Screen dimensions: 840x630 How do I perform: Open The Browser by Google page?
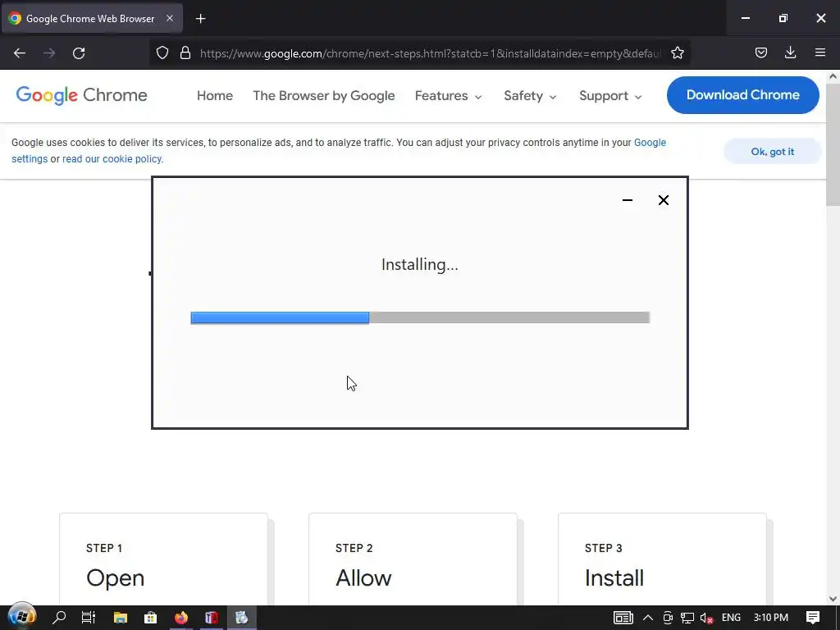(x=323, y=96)
